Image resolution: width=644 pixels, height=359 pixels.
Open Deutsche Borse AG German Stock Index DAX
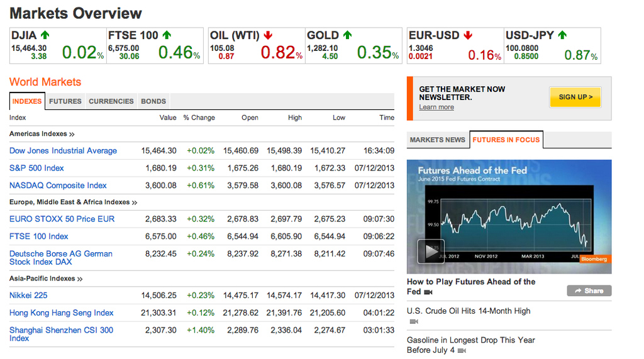[x=61, y=258]
